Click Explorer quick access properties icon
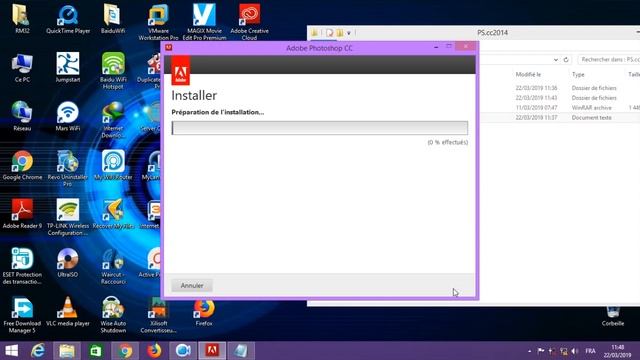This screenshot has width=640, height=360. click(x=329, y=33)
